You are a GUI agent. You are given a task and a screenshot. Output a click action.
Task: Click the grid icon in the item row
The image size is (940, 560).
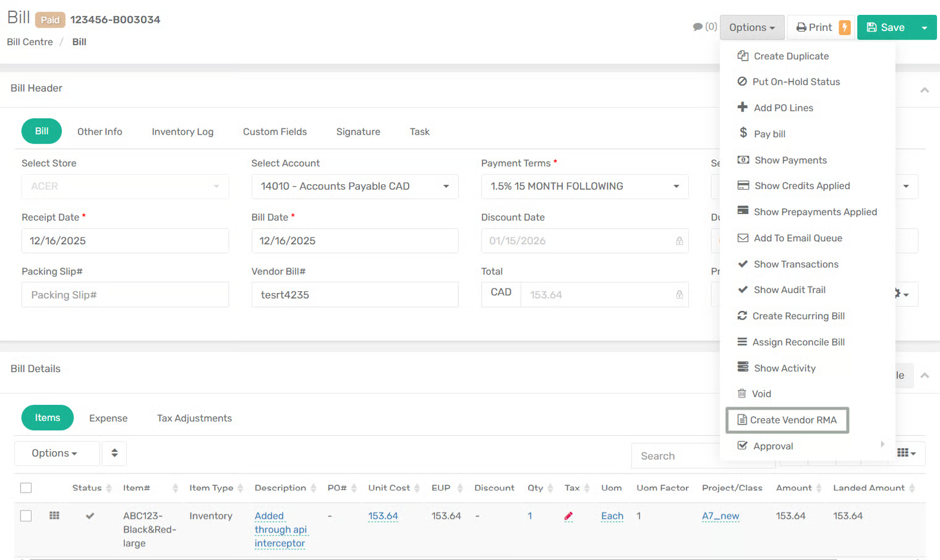(54, 515)
